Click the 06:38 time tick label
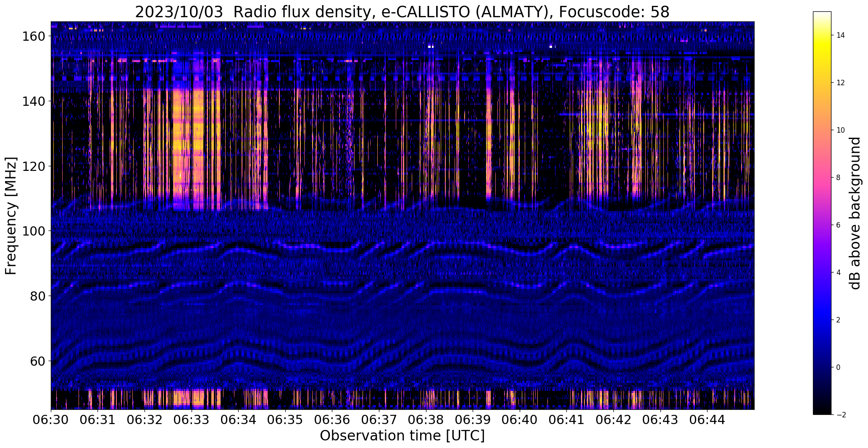Viewport: 868px width, 448px height. (x=426, y=419)
